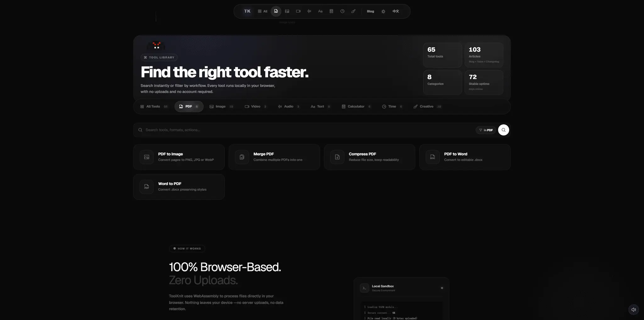Click the Local Sandbox terminal icon
The image size is (644, 320).
(364, 288)
